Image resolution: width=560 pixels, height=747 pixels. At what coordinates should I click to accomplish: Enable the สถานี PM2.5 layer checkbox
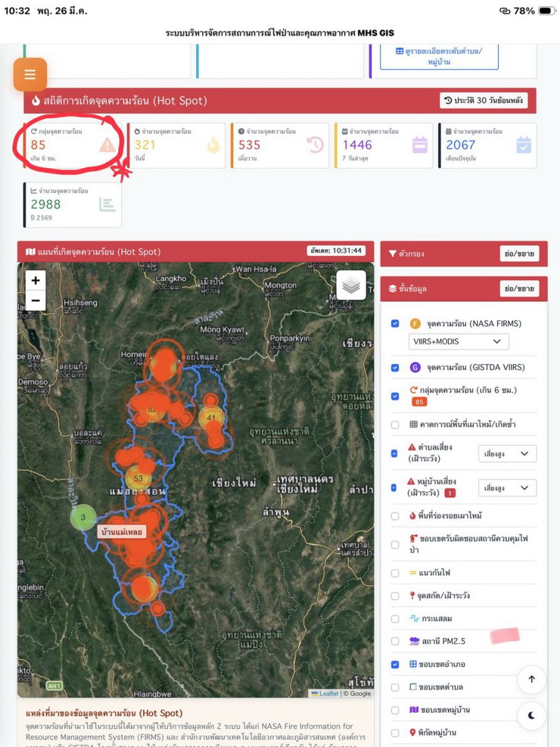click(x=395, y=641)
